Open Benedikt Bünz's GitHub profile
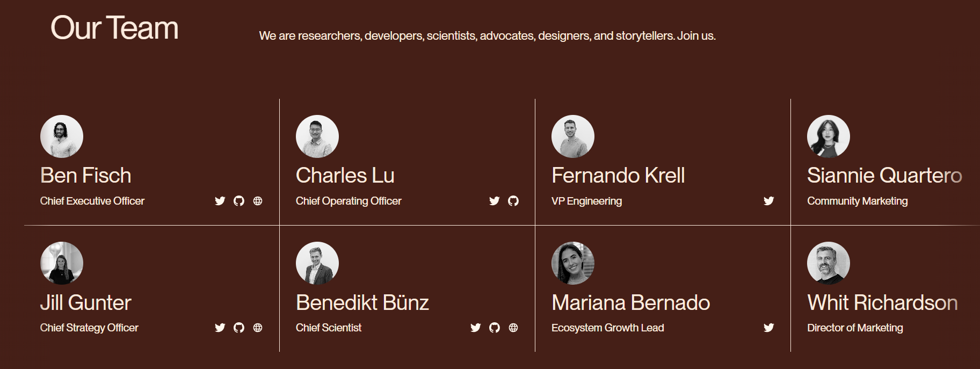Screen dimensions: 980x369 [x=495, y=328]
